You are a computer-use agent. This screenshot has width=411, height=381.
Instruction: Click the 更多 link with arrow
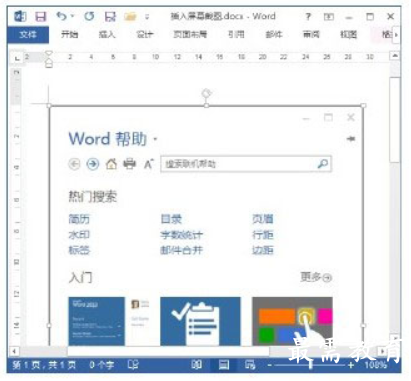tap(316, 277)
